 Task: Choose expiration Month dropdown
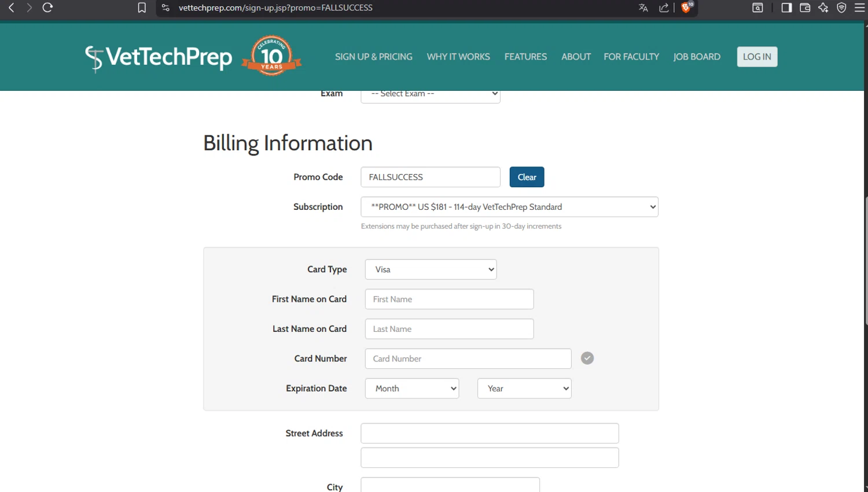click(x=412, y=389)
